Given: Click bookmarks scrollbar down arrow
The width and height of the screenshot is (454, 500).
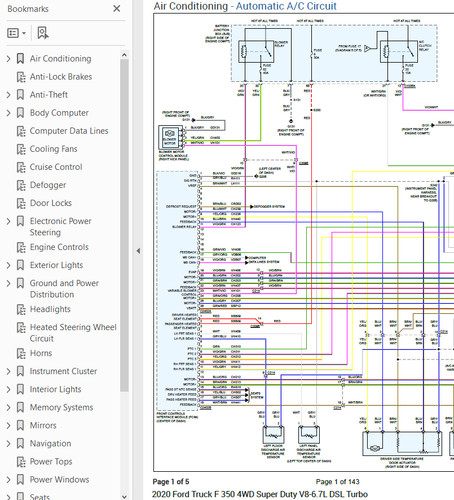Looking at the screenshot, I should 124,497.
